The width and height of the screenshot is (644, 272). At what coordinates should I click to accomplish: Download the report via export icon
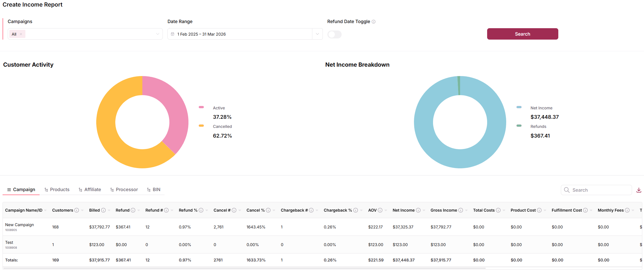pyautogui.click(x=639, y=190)
